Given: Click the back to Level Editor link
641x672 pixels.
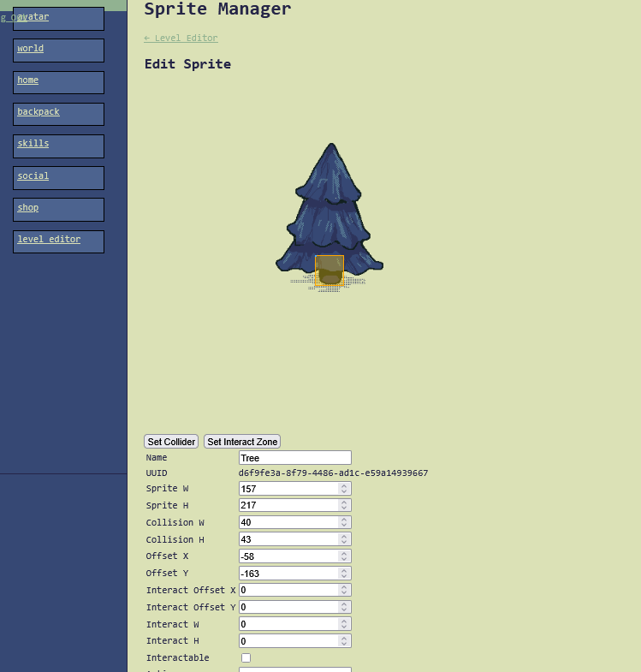Looking at the screenshot, I should pos(181,39).
